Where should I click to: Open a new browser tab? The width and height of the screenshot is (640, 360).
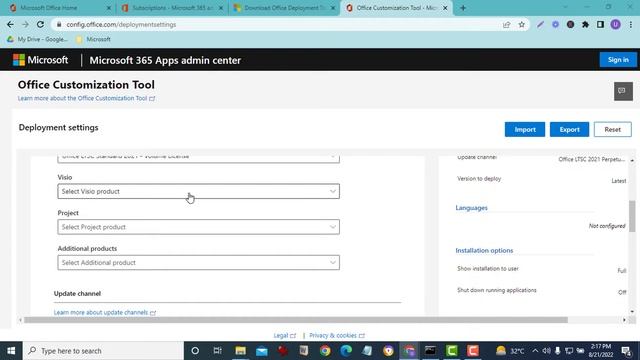(x=463, y=8)
